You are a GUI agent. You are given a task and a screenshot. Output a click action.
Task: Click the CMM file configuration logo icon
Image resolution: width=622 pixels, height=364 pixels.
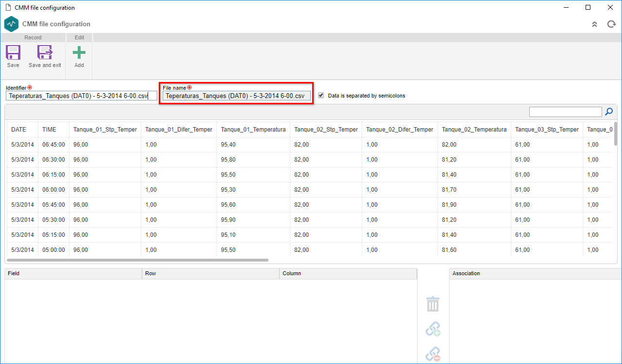[x=11, y=24]
